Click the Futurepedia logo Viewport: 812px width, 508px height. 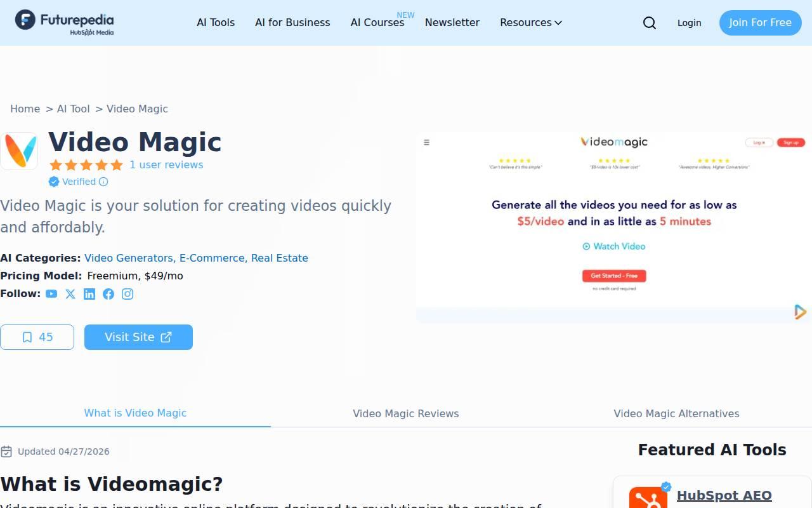[x=64, y=22]
